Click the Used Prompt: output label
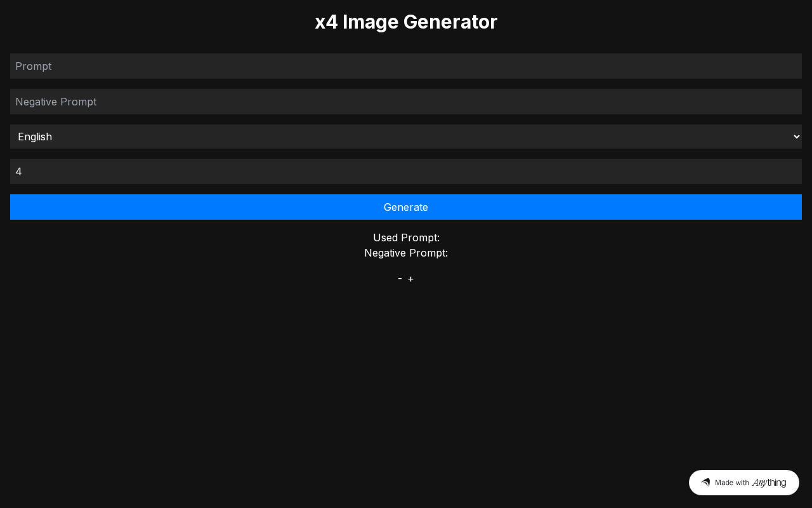This screenshot has height=508, width=812. click(406, 237)
